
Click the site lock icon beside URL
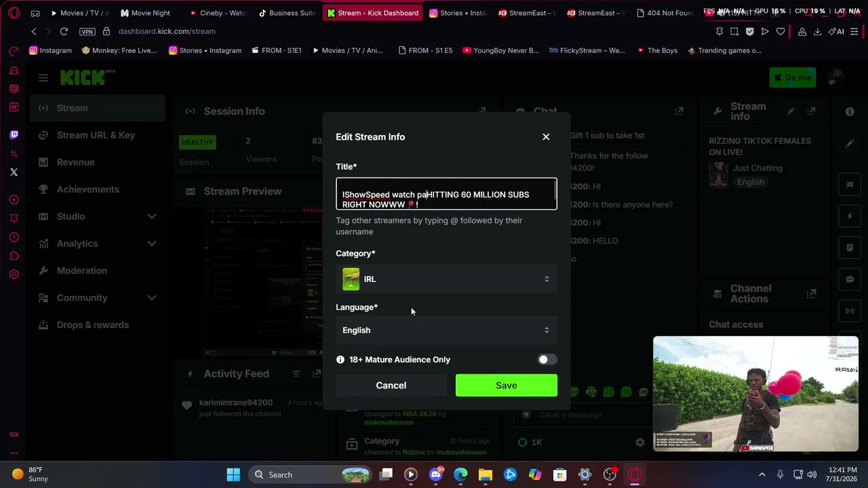click(x=106, y=31)
